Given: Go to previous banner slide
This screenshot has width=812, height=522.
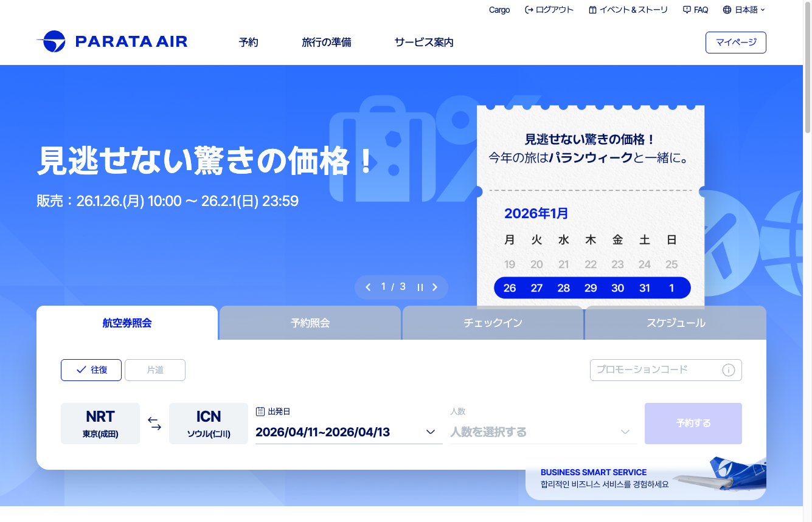Looking at the screenshot, I should [368, 287].
